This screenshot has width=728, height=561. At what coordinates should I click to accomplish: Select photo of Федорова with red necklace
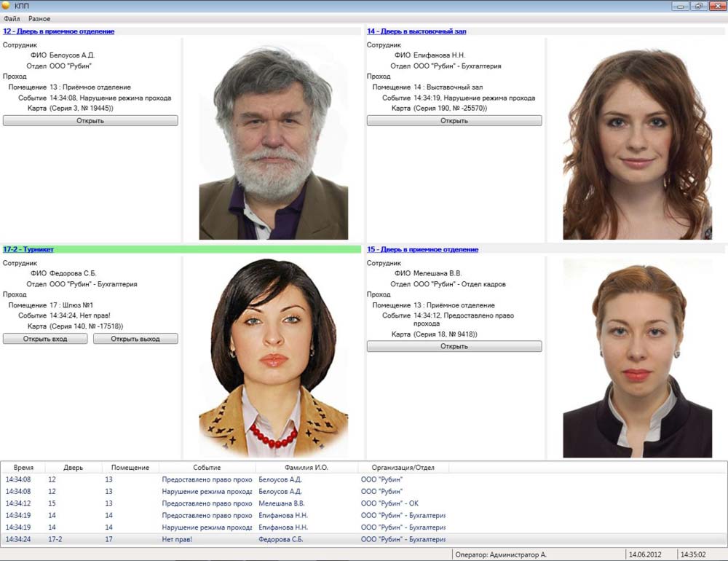273,357
